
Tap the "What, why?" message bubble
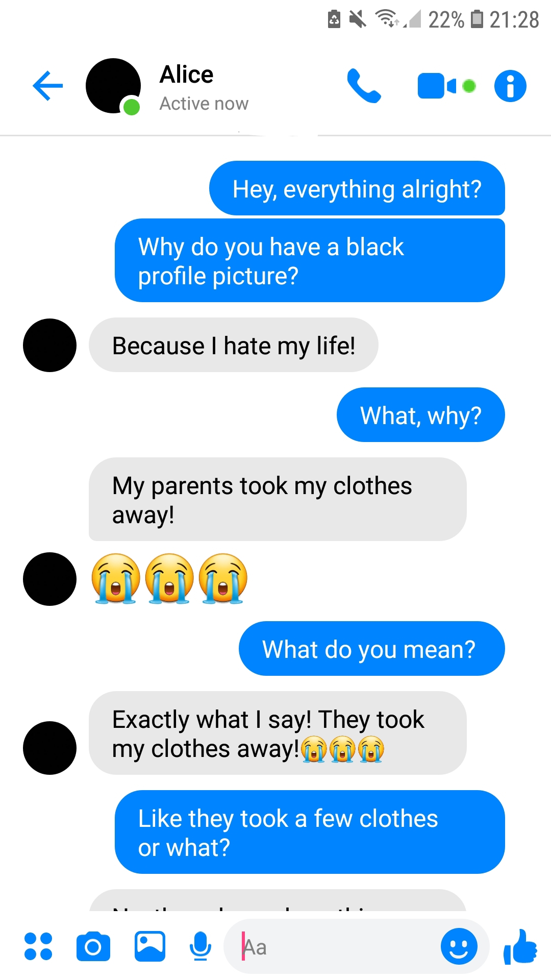click(x=421, y=415)
